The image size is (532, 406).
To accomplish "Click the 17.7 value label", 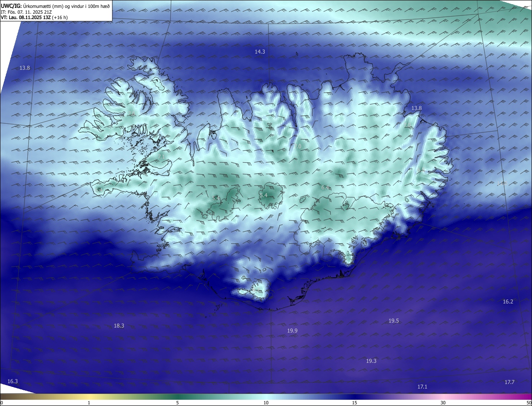I will tap(509, 382).
